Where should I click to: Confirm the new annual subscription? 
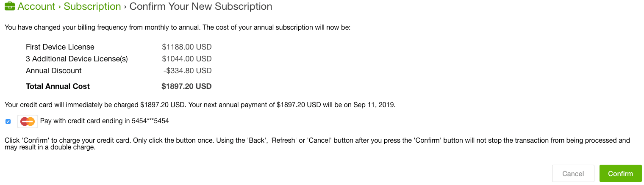(620, 174)
